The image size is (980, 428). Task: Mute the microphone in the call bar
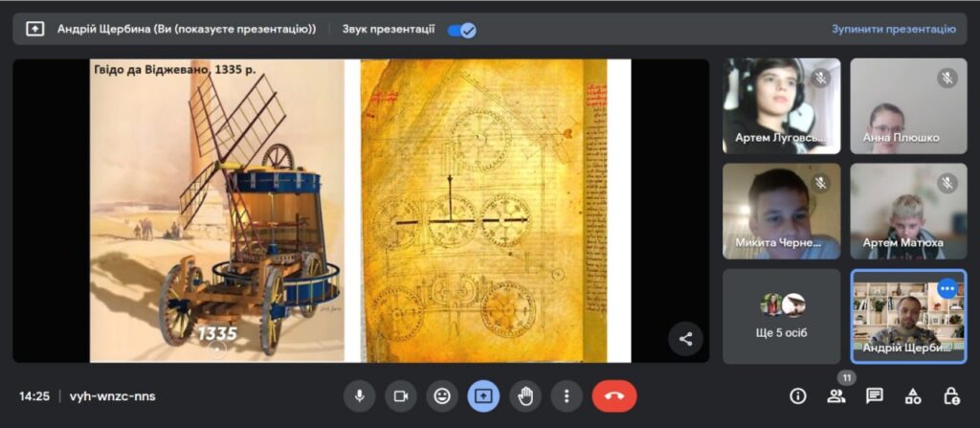[x=360, y=395]
